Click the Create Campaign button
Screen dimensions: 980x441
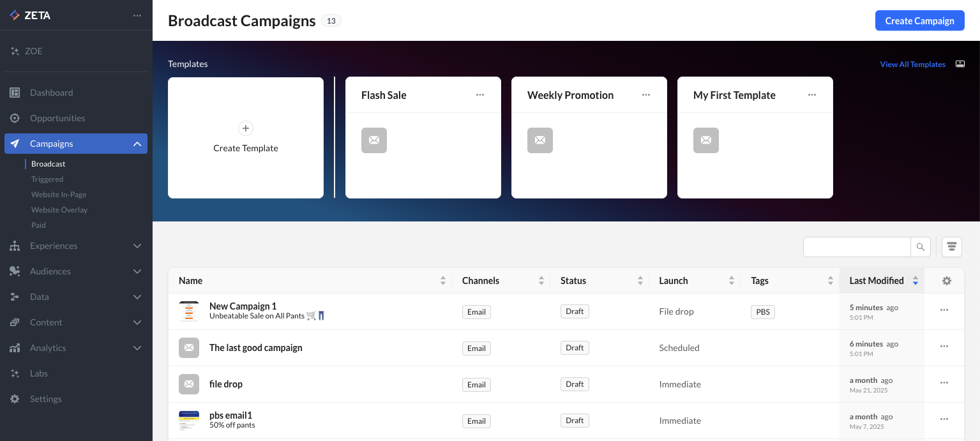919,20
